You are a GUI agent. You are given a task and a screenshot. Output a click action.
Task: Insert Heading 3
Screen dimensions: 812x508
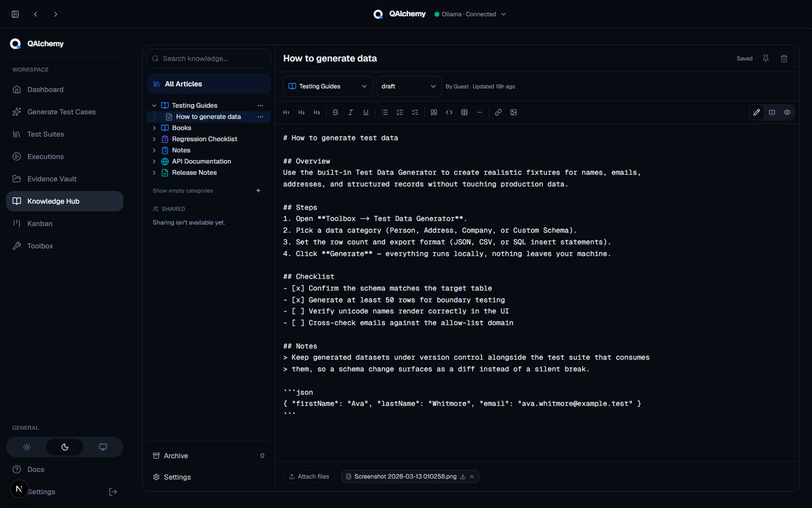[317, 112]
